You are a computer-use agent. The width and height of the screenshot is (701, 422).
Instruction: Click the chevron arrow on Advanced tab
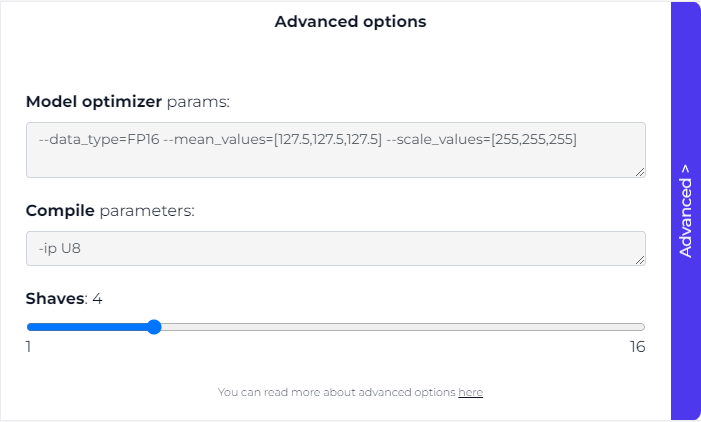(x=685, y=169)
